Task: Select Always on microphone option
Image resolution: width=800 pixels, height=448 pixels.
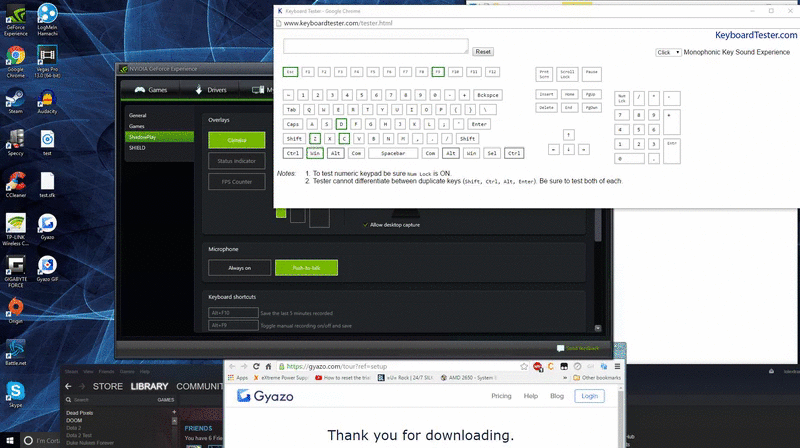Action: pos(239,268)
